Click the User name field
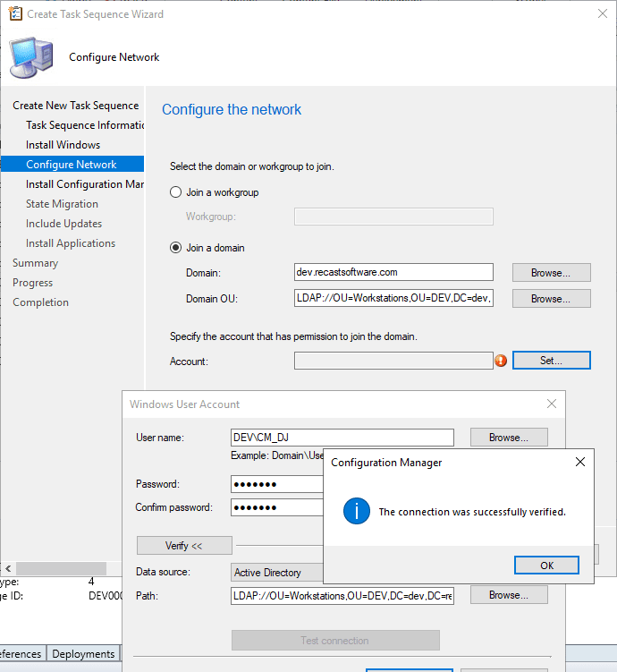The height and width of the screenshot is (672, 617). (342, 438)
